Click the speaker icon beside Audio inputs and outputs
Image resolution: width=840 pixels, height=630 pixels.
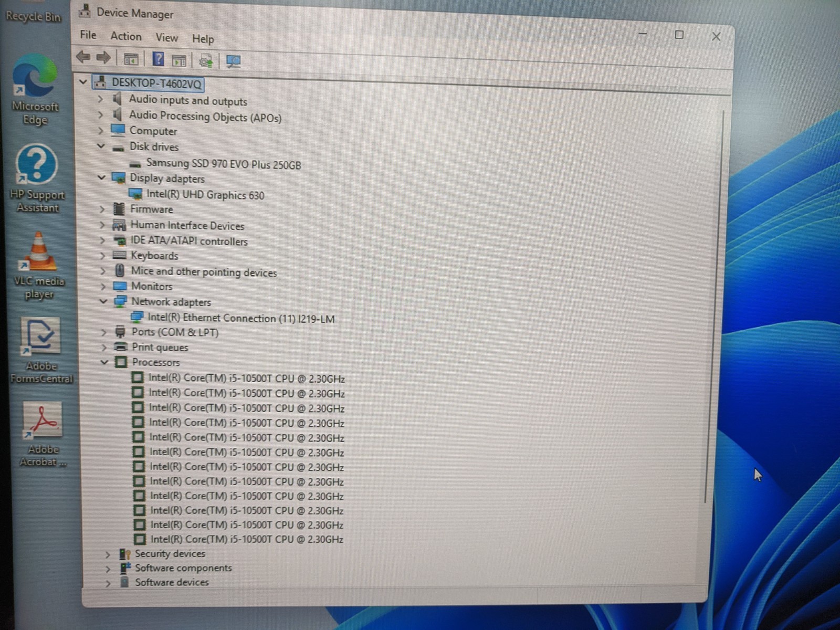[x=118, y=99]
